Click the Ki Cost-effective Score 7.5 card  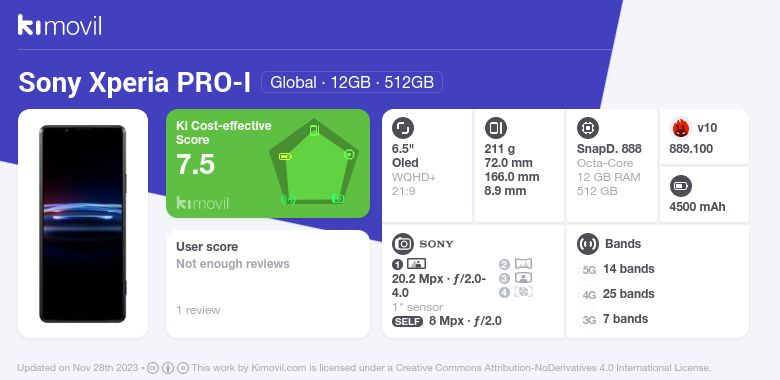(x=268, y=163)
